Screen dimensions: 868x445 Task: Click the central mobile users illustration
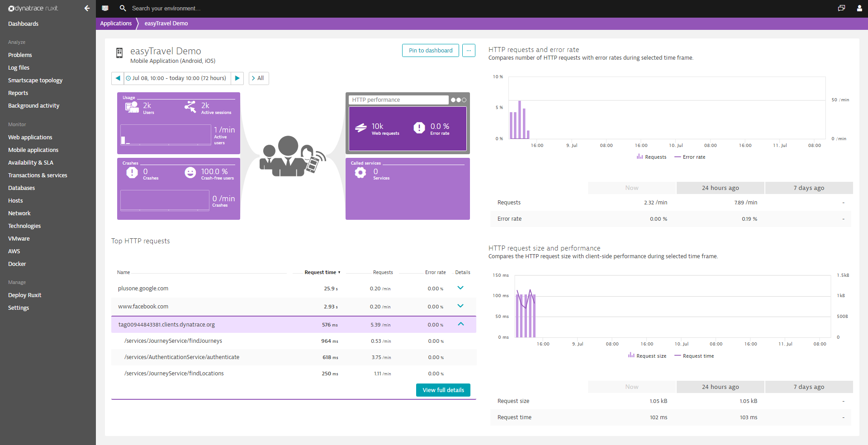point(292,156)
